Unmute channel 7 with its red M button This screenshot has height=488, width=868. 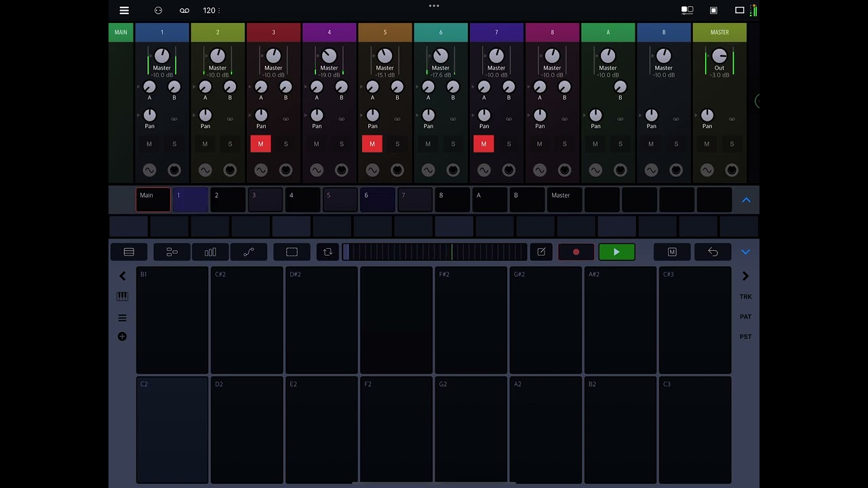click(x=484, y=144)
